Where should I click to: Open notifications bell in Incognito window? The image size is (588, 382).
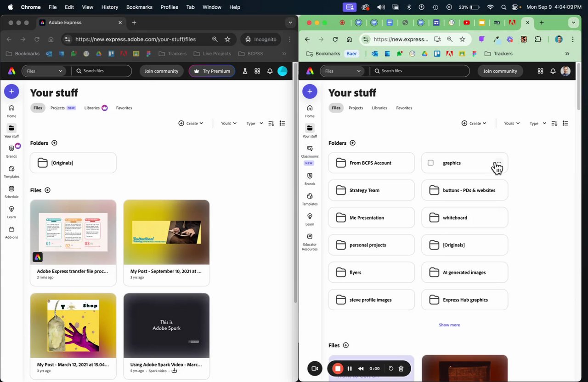click(270, 71)
